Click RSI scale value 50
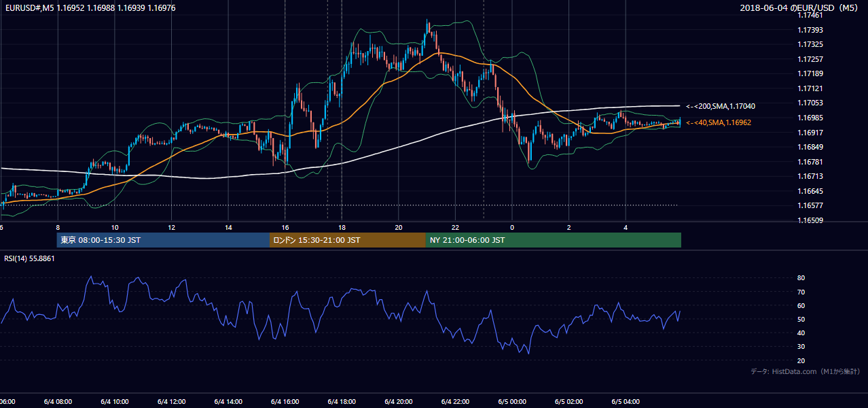Image resolution: width=868 pixels, height=408 pixels. pos(801,319)
